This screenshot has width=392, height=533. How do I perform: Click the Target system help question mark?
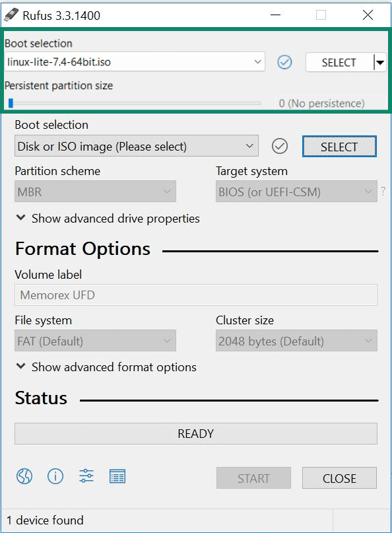[x=381, y=191]
